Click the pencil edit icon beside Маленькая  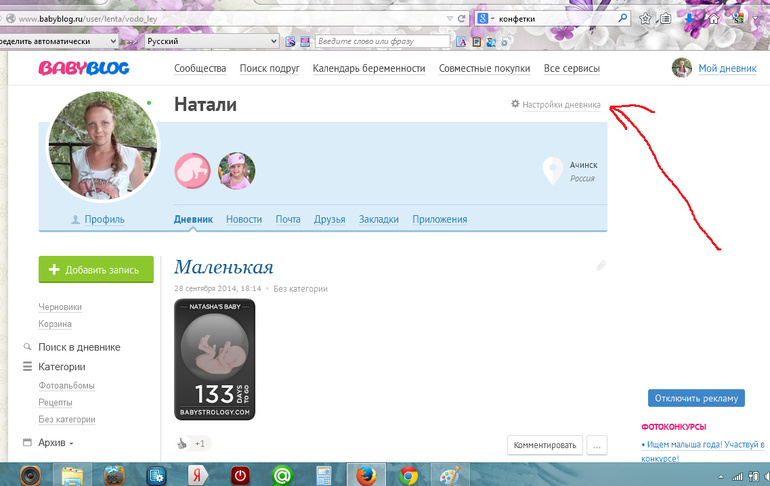[x=601, y=265]
